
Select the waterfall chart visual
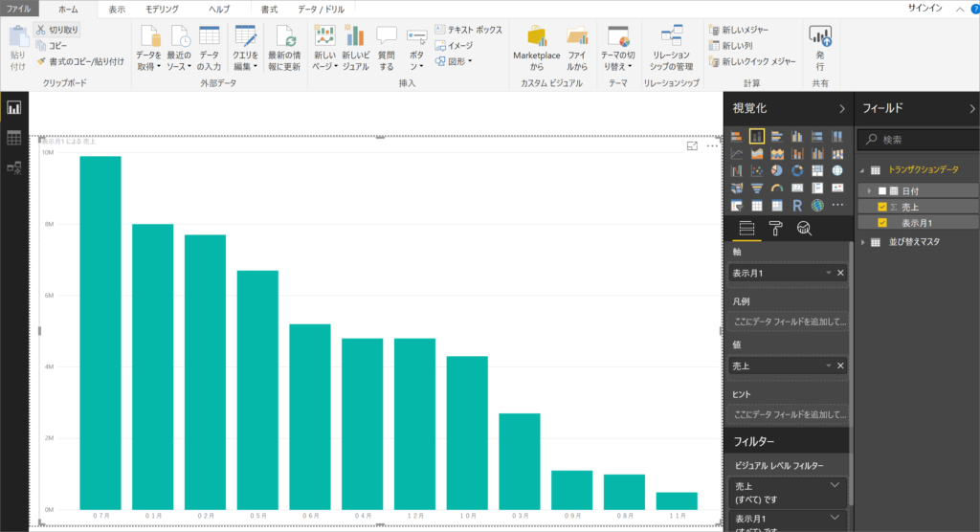click(x=736, y=170)
